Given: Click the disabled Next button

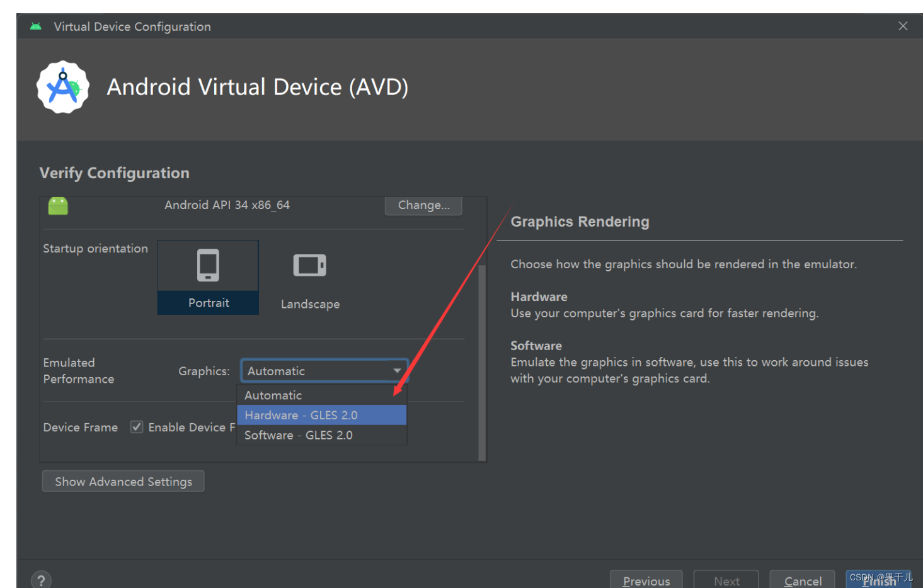Looking at the screenshot, I should (x=726, y=580).
